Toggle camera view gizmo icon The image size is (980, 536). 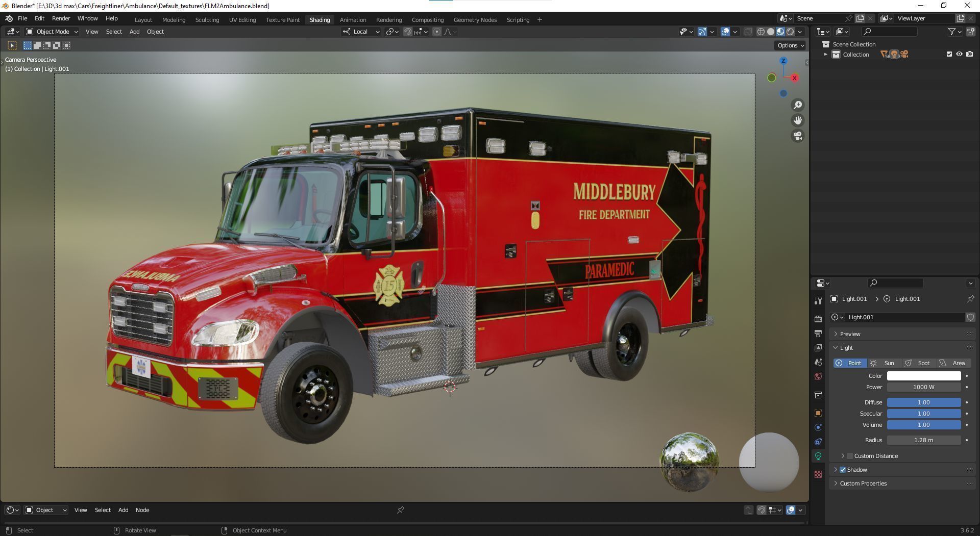pyautogui.click(x=797, y=136)
